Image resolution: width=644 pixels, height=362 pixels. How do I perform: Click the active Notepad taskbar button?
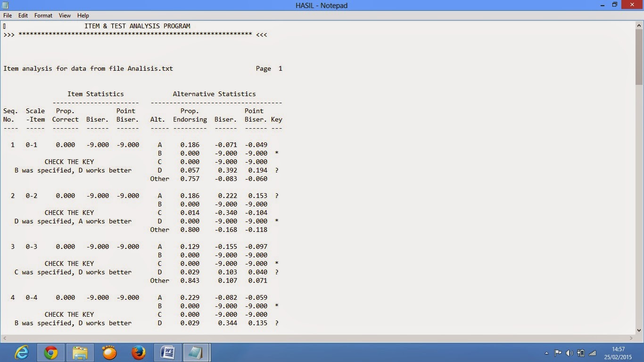tap(196, 353)
